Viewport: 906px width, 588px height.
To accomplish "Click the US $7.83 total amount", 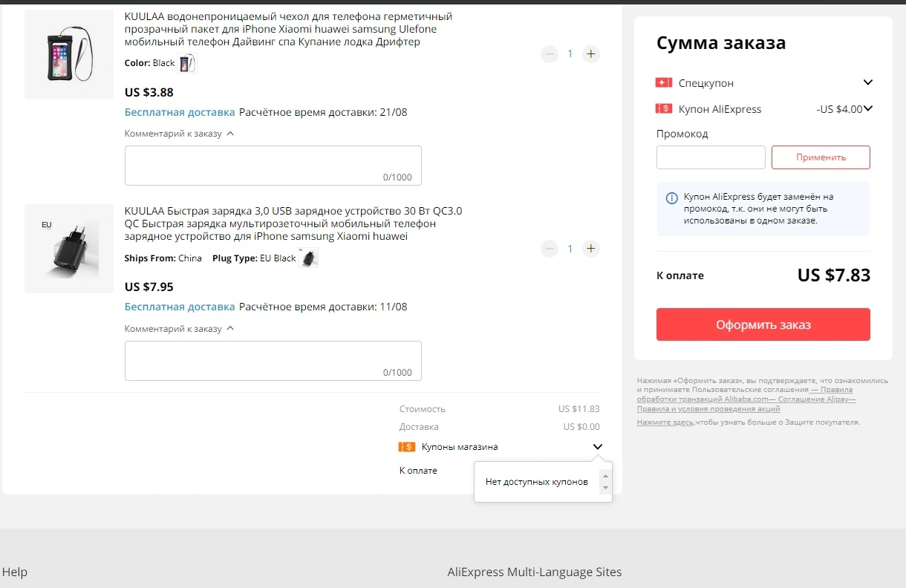I will (x=834, y=275).
